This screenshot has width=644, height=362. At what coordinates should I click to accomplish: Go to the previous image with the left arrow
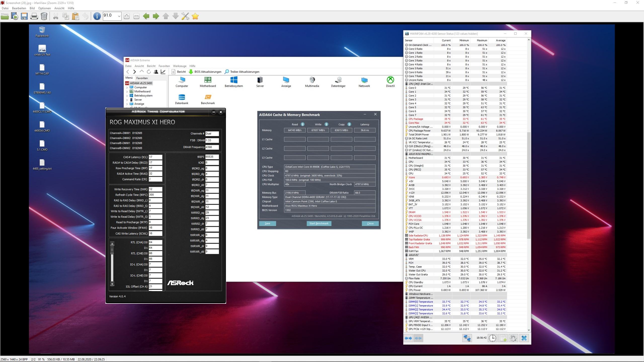point(146,16)
